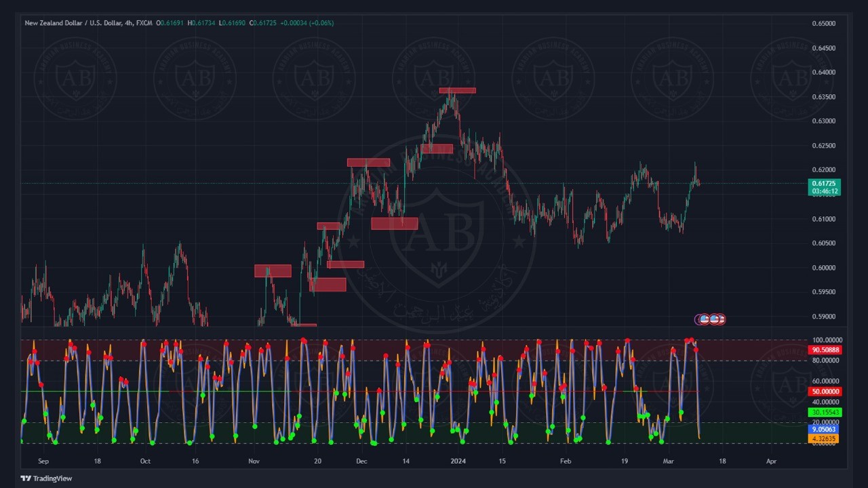Click the New Zealand Dollar / U.S. Dollar symbol title
The height and width of the screenshot is (488, 868).
[x=73, y=23]
